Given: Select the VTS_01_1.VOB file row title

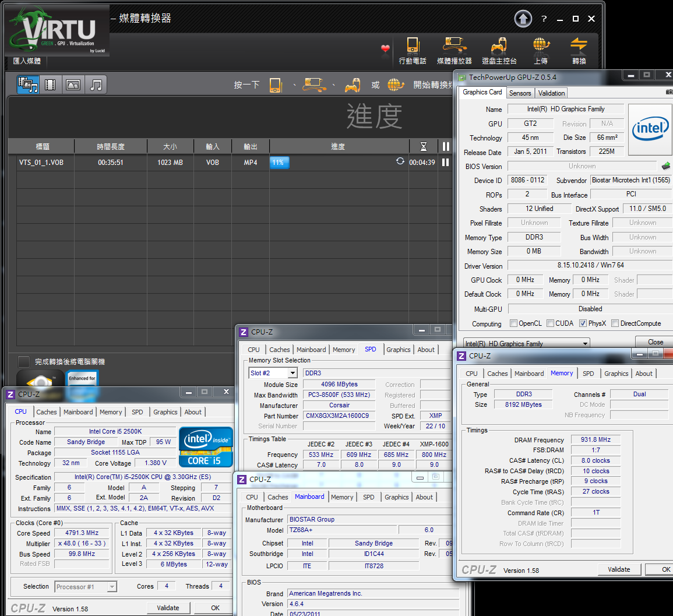Looking at the screenshot, I should pos(41,162).
